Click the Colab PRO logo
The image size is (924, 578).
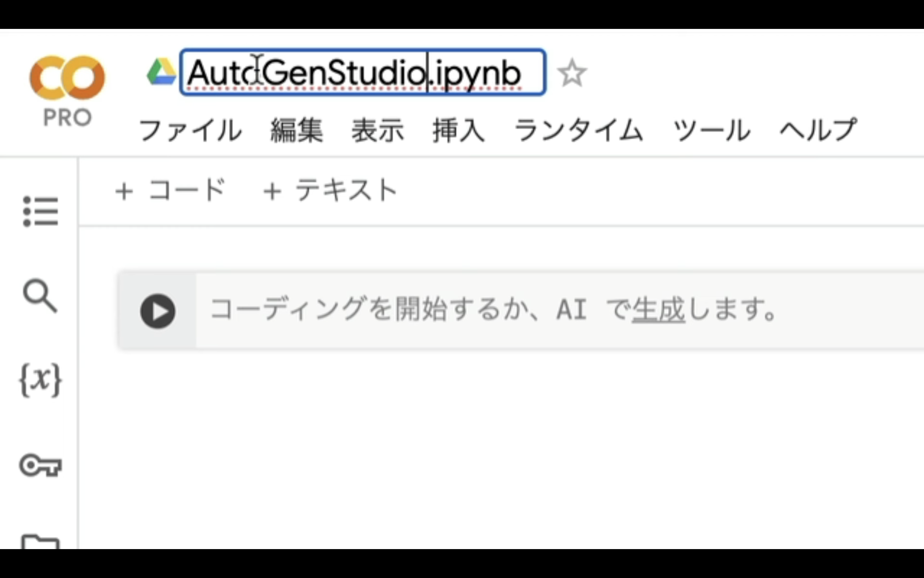point(67,91)
